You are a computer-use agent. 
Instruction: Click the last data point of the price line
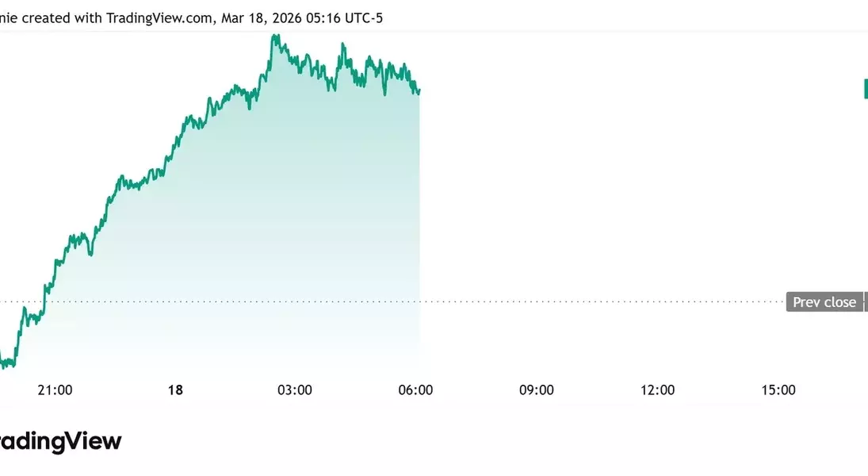tap(419, 90)
